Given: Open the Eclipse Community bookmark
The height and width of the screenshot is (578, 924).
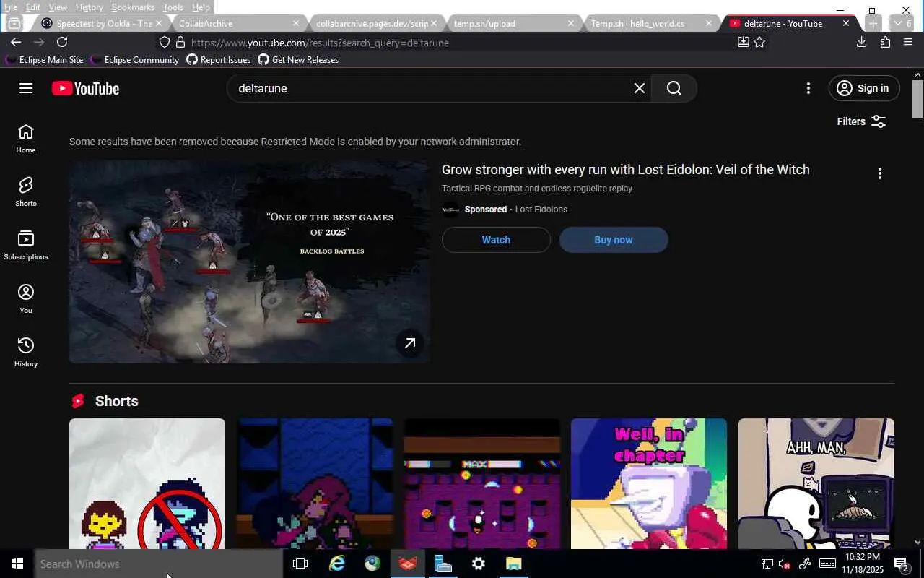Looking at the screenshot, I should pos(134,60).
